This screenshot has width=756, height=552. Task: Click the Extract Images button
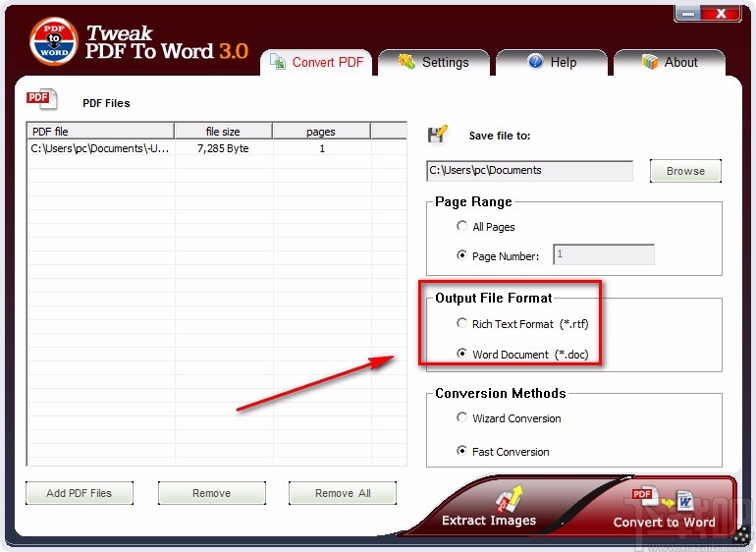point(488,507)
